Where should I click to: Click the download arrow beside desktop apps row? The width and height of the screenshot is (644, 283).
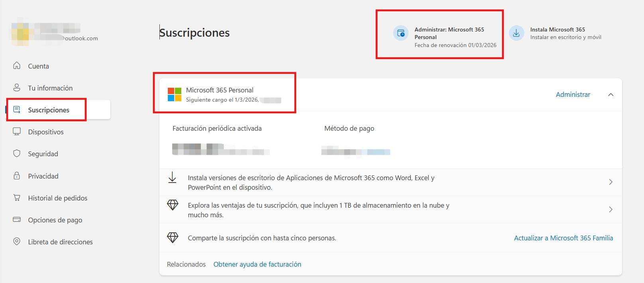172,177
